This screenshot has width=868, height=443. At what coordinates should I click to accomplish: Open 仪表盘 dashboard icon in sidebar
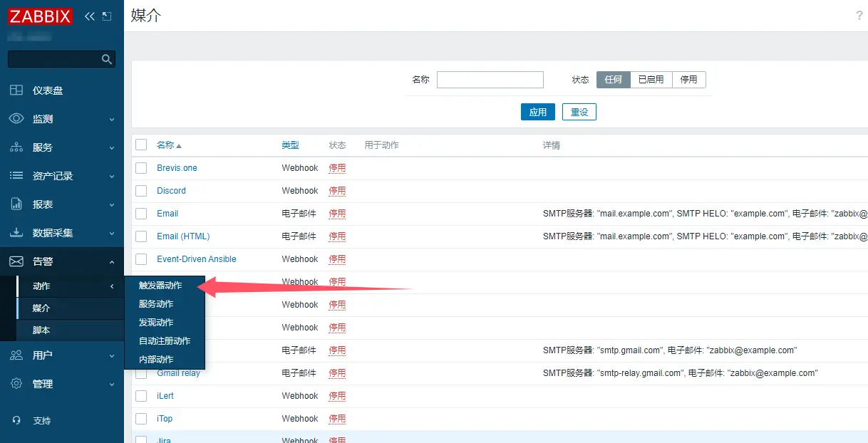[x=16, y=90]
